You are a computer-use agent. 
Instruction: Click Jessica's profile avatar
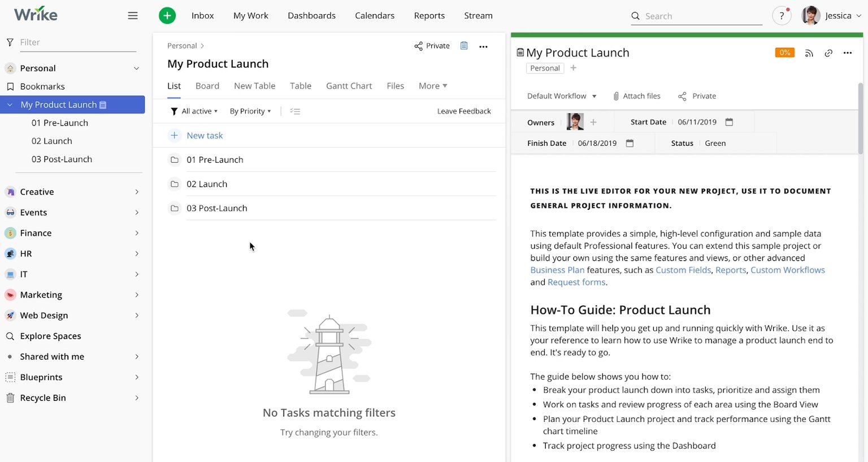pyautogui.click(x=811, y=16)
